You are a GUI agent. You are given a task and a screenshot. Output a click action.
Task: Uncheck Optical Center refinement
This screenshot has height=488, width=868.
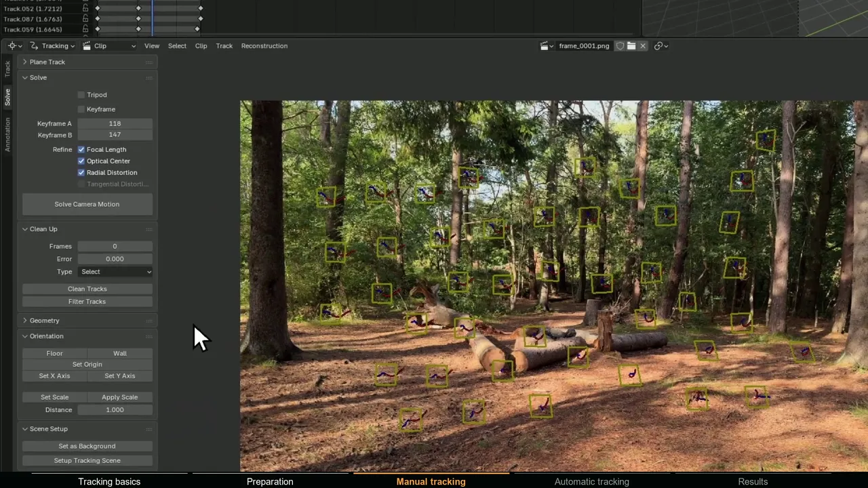pos(81,161)
